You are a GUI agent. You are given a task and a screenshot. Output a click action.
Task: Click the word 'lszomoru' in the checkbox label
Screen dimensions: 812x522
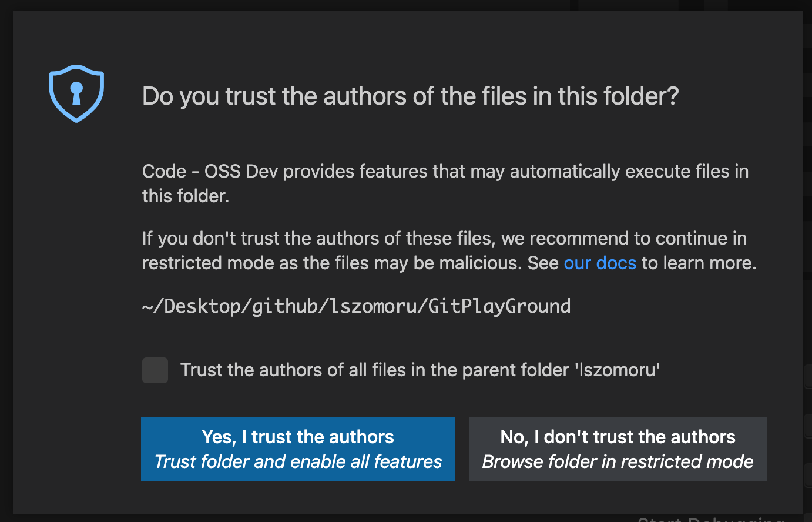click(x=625, y=370)
